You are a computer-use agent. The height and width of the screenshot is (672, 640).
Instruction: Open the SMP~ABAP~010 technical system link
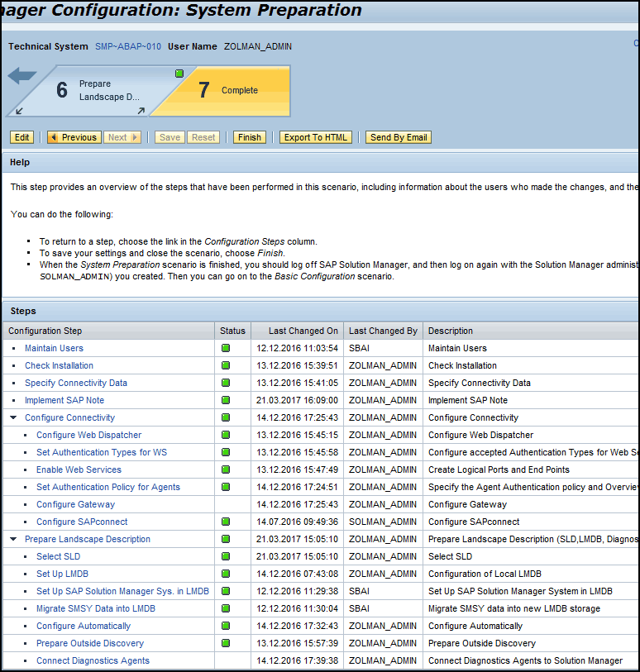click(x=128, y=47)
